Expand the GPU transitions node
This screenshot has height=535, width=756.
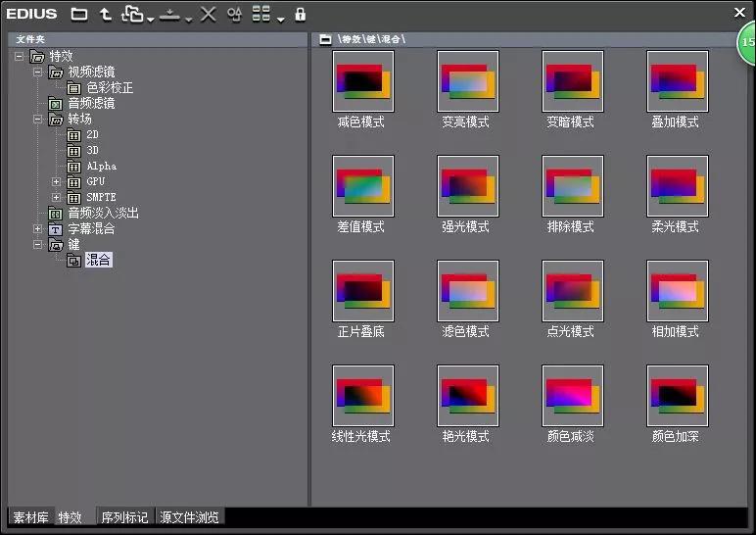pyautogui.click(x=56, y=182)
